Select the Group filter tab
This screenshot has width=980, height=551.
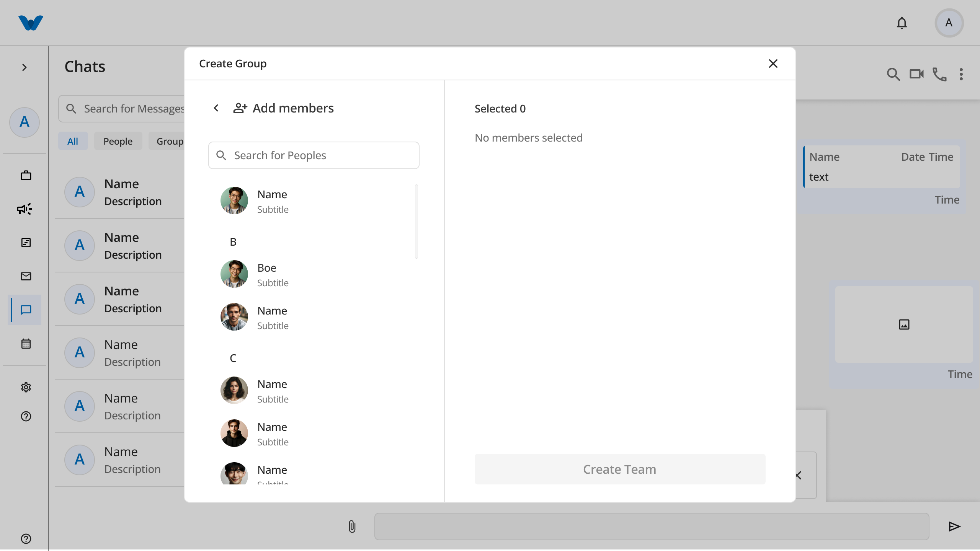point(167,141)
